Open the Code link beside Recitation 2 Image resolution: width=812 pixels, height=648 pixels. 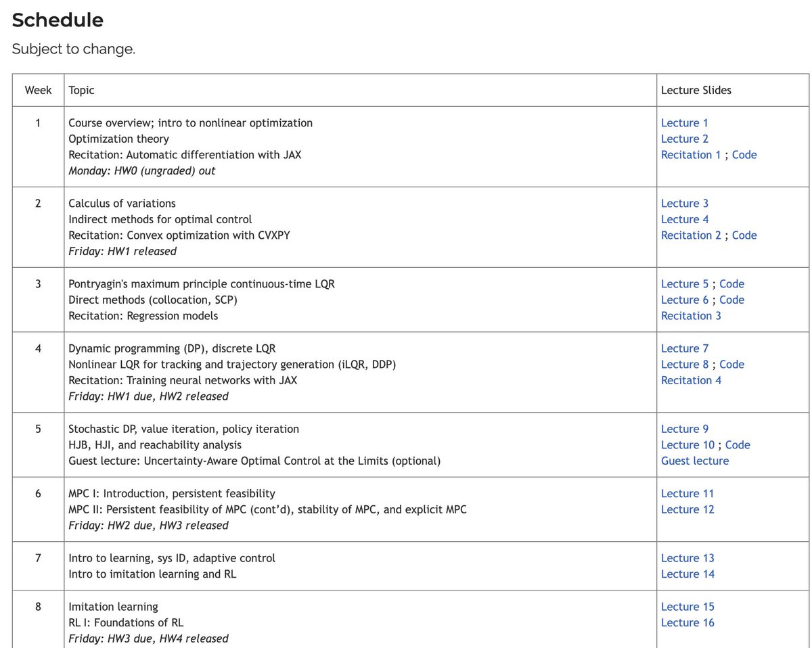coord(744,235)
